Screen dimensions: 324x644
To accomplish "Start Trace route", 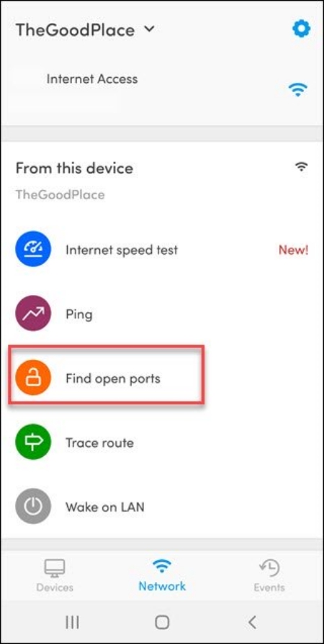I will (162, 442).
